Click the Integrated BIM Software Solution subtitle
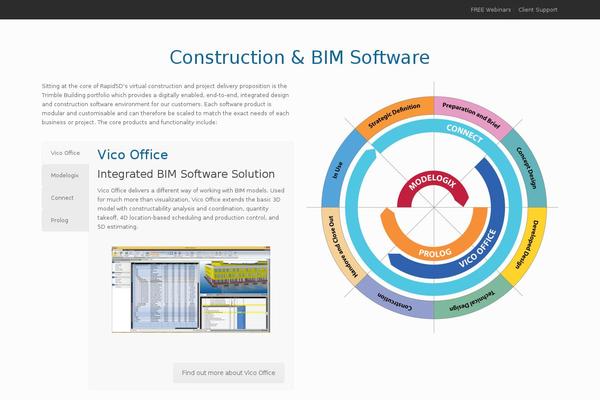Image resolution: width=600 pixels, height=400 pixels. pos(186,174)
